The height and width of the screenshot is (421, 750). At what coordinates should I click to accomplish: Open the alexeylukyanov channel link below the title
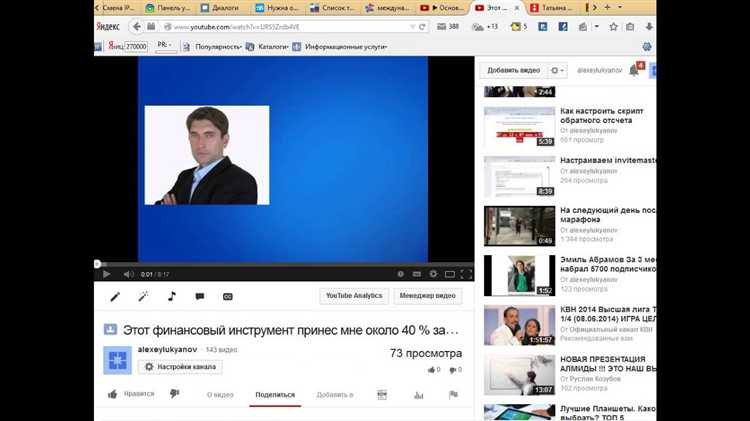click(x=167, y=350)
